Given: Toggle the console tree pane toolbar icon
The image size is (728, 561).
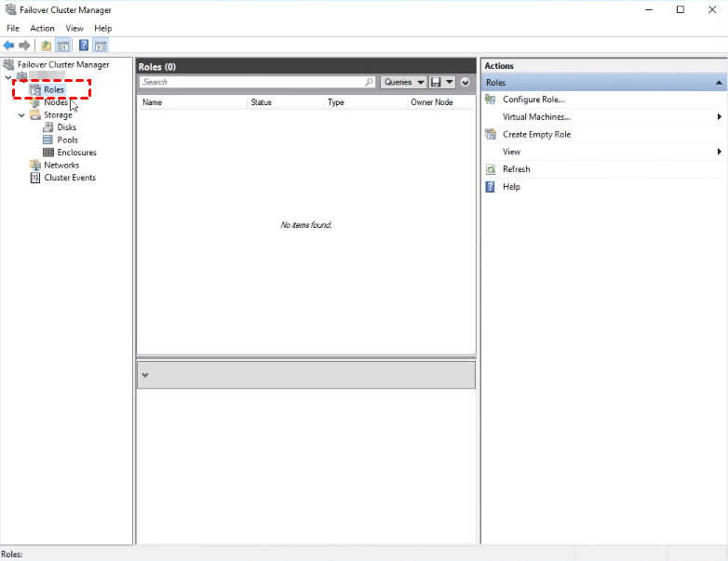Looking at the screenshot, I should click(x=62, y=46).
